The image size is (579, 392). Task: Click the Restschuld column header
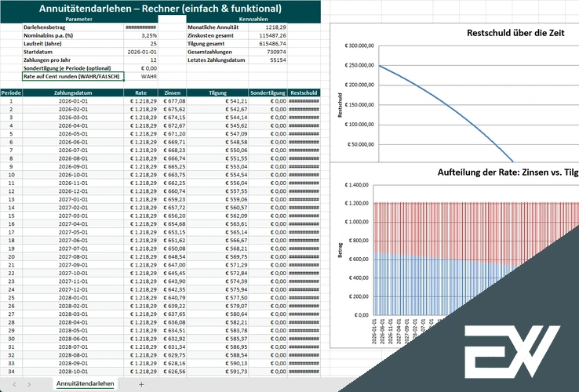[304, 93]
